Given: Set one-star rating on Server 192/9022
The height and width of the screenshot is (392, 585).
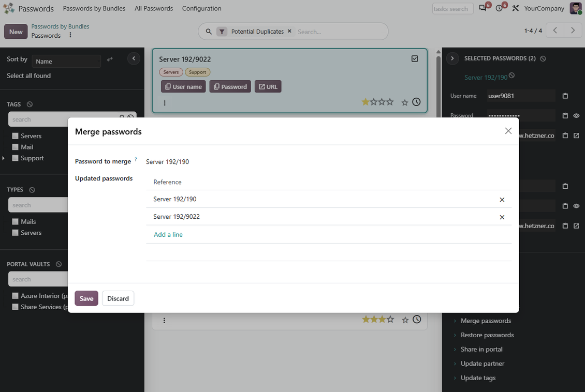Looking at the screenshot, I should (x=365, y=102).
